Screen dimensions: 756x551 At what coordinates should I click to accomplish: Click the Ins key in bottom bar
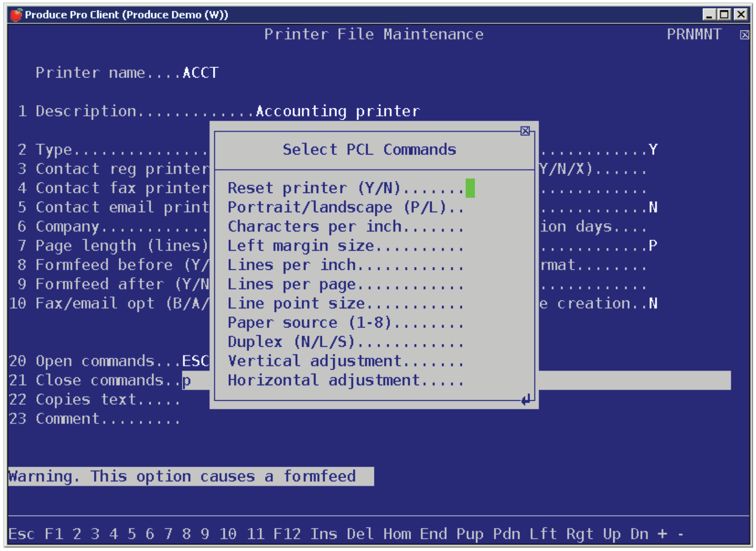click(x=324, y=533)
